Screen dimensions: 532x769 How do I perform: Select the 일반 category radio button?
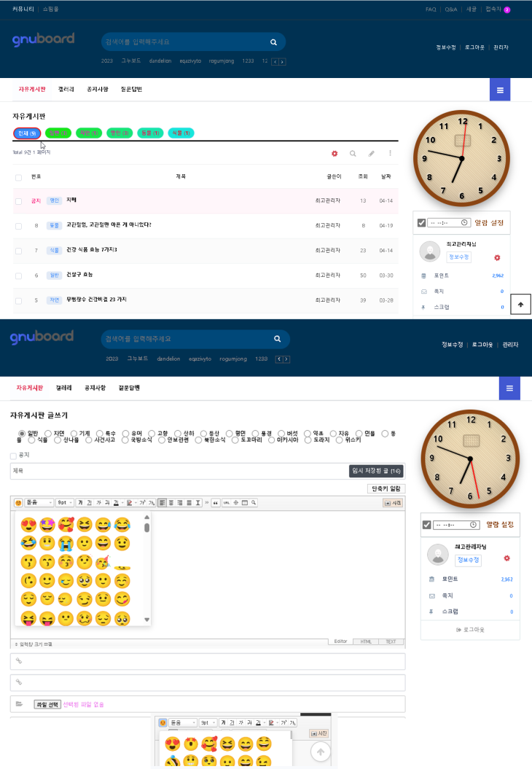pos(22,434)
